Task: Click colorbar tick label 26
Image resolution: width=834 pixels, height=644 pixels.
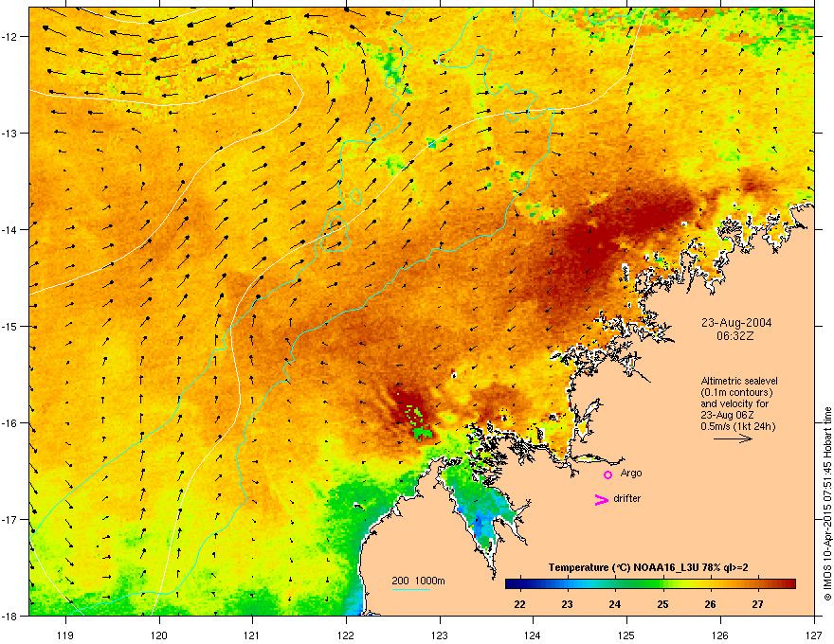Action: [x=710, y=604]
